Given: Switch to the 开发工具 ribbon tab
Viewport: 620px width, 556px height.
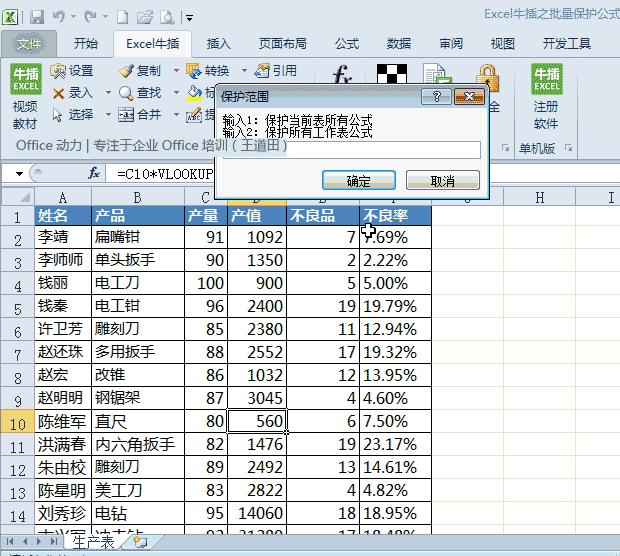Looking at the screenshot, I should (x=567, y=43).
